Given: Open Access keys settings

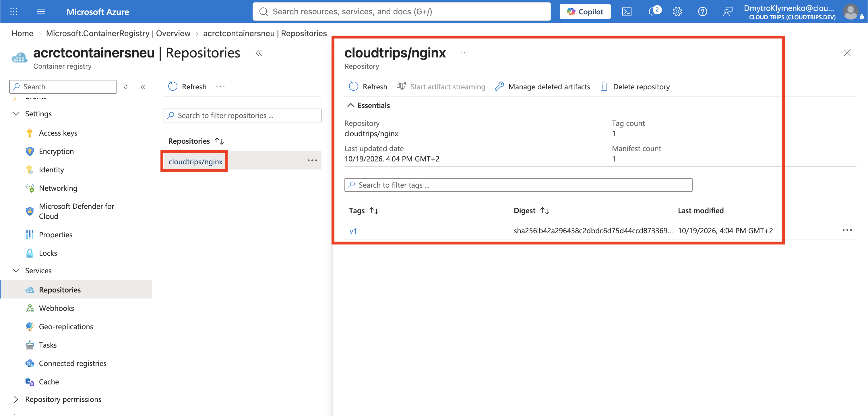Looking at the screenshot, I should pos(58,133).
